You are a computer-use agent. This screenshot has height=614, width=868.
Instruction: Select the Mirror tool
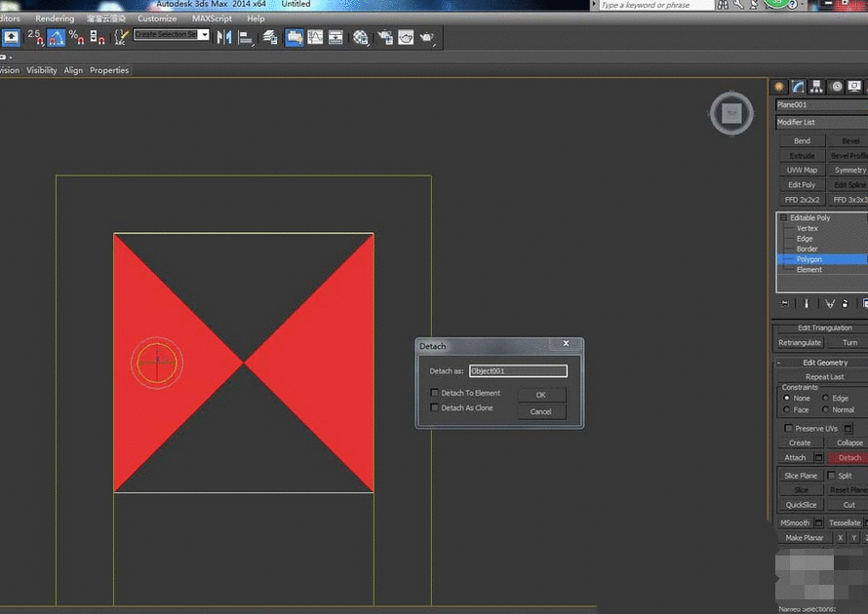point(222,37)
